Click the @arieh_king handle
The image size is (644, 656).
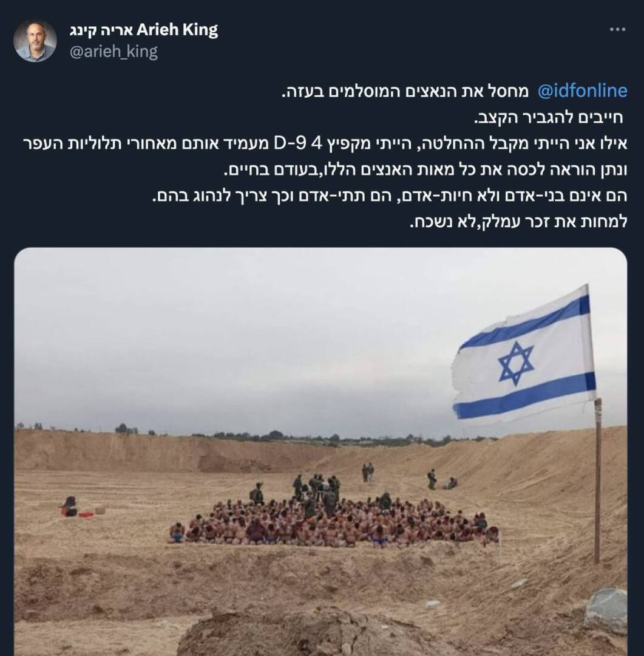pyautogui.click(x=114, y=52)
